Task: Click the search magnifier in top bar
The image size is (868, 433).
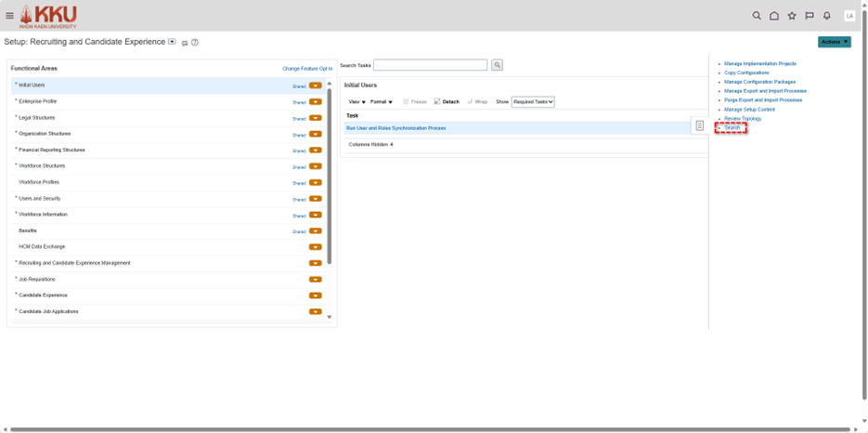Action: coord(757,16)
